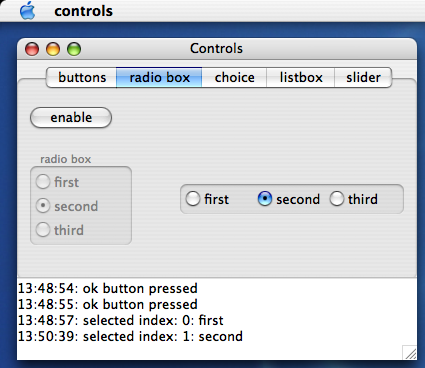This screenshot has width=425, height=368.
Task: Click the greyed-out third radio in the vertical radio box
Action: [60, 230]
